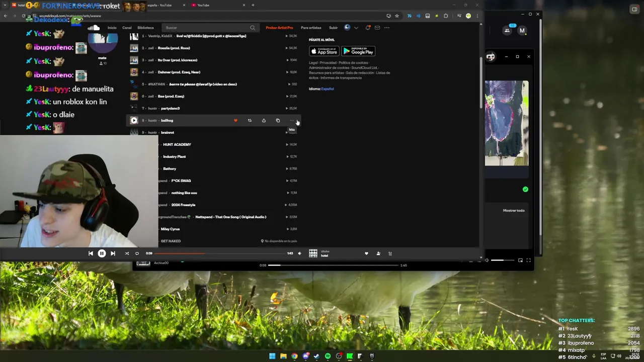This screenshot has width=644, height=362.
Task: Open the now playing 'hotel' artwork thumbnail
Action: point(313,253)
